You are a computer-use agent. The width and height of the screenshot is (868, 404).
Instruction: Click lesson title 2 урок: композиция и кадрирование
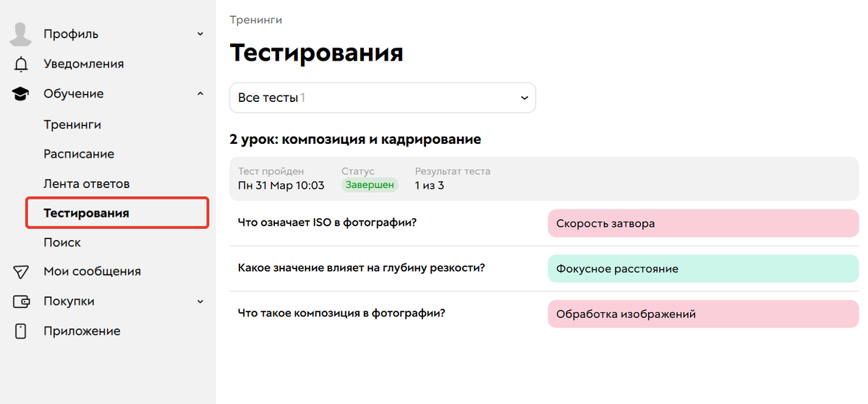355,139
